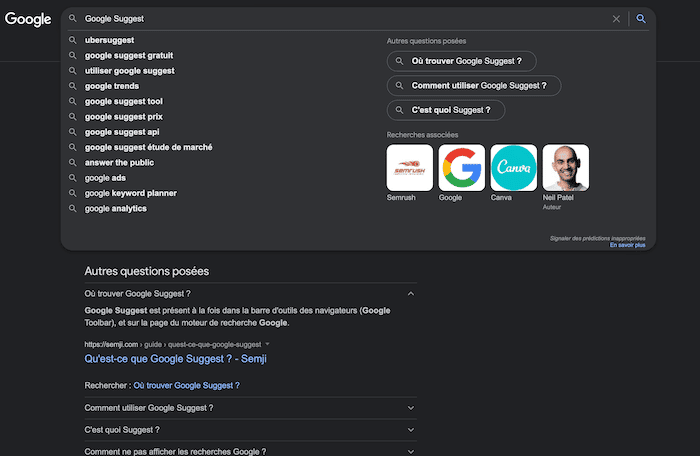Click "Comment utiliser Google Suggest ?" chip
The width and height of the screenshot is (700, 456).
(x=474, y=86)
